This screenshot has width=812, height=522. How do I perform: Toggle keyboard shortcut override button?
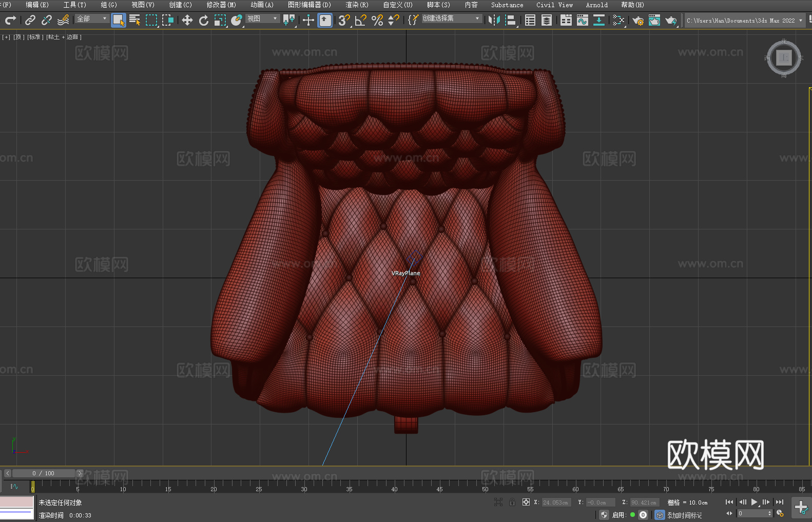[x=325, y=20]
